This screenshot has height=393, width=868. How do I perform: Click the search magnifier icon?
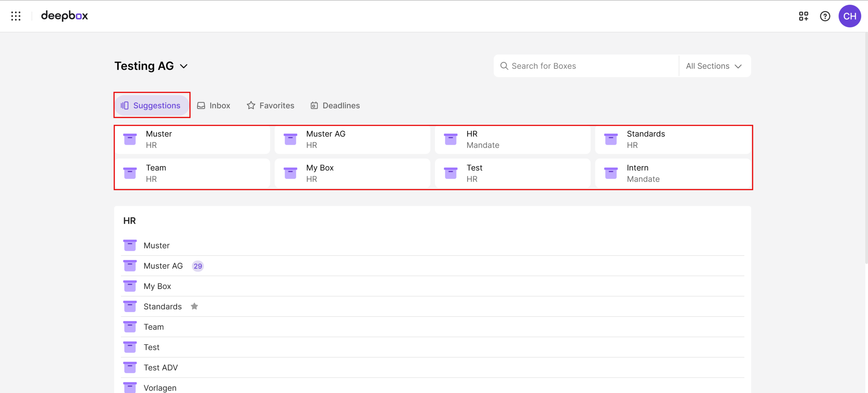pos(504,66)
